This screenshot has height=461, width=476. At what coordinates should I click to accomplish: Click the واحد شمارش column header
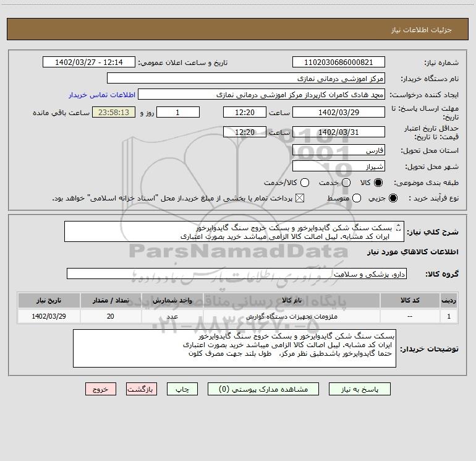(x=172, y=300)
